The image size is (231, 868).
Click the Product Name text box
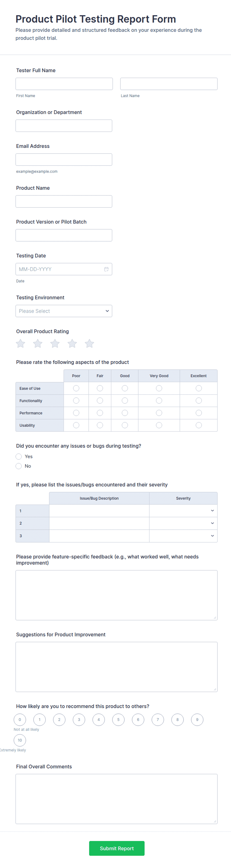[64, 201]
